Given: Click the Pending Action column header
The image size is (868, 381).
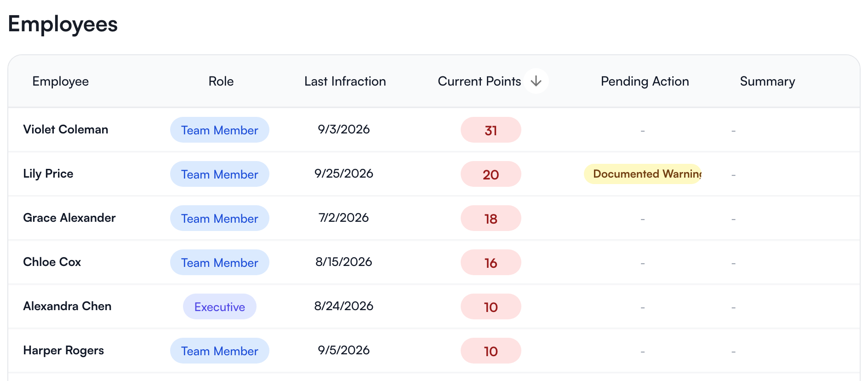Looking at the screenshot, I should pos(645,81).
